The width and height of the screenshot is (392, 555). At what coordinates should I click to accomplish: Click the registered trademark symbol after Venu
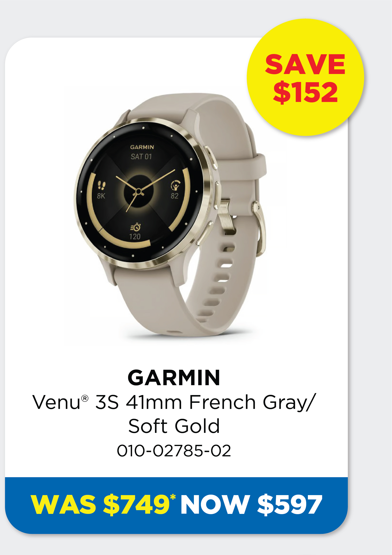pyautogui.click(x=85, y=398)
